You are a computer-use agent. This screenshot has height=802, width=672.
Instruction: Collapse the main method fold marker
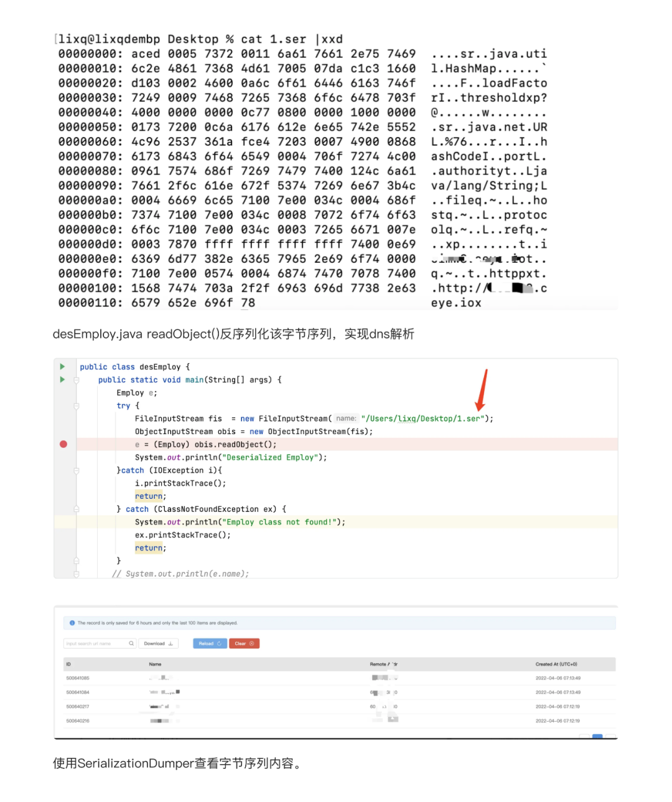(x=77, y=380)
